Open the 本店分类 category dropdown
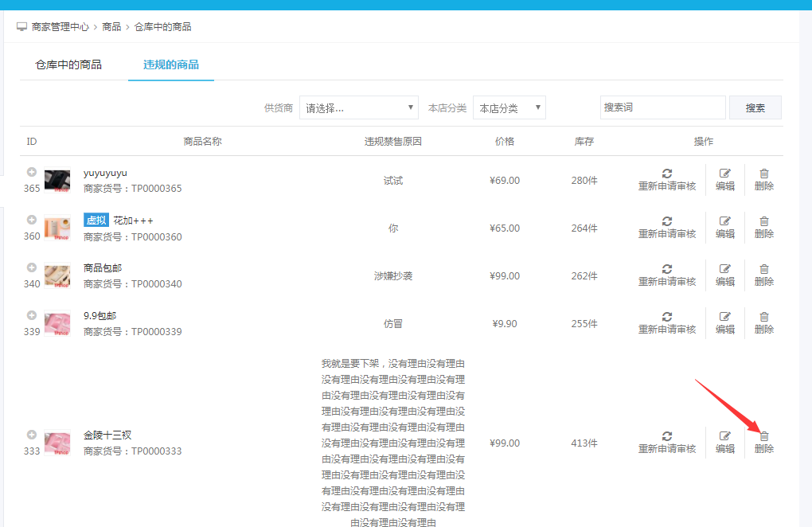Screen dimensions: 812x527 (x=509, y=108)
